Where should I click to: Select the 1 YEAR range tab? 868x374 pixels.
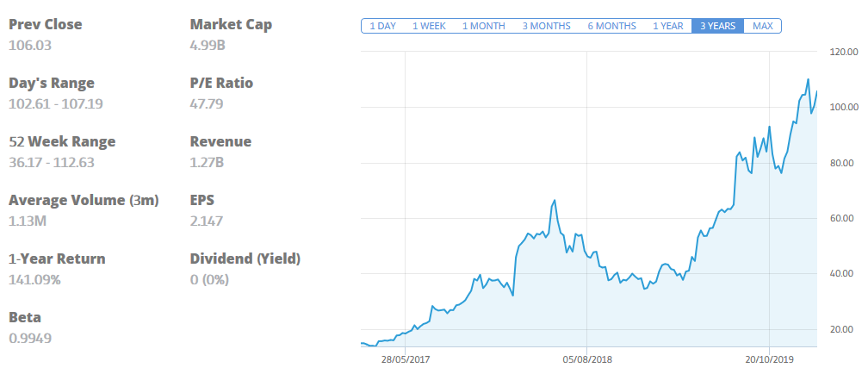tap(667, 26)
